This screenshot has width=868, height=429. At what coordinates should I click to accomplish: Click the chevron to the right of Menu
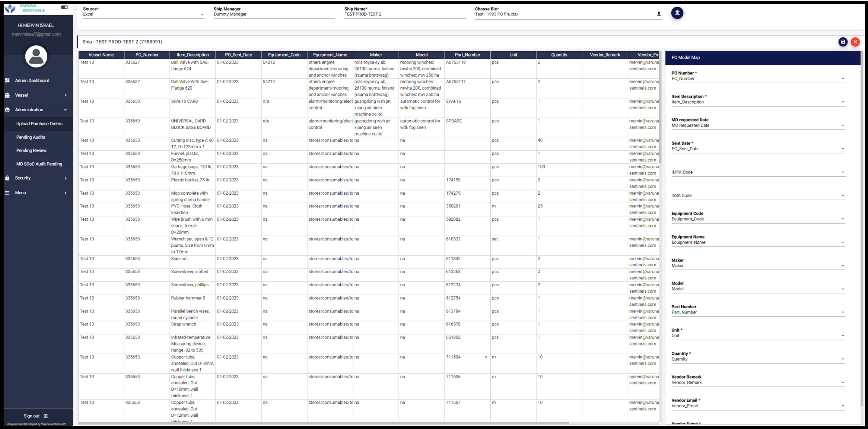[65, 193]
